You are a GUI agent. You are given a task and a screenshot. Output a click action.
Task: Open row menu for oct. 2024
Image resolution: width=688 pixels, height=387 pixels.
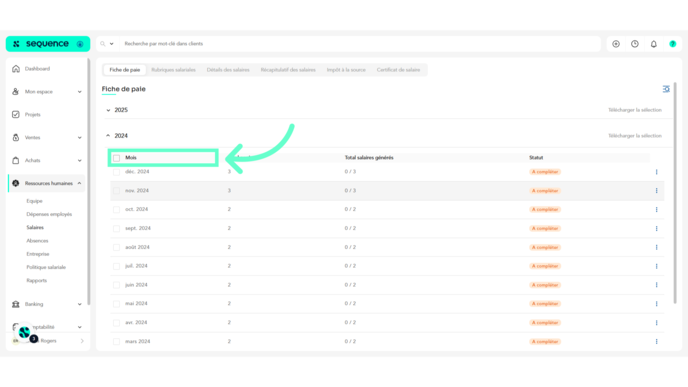pyautogui.click(x=656, y=210)
